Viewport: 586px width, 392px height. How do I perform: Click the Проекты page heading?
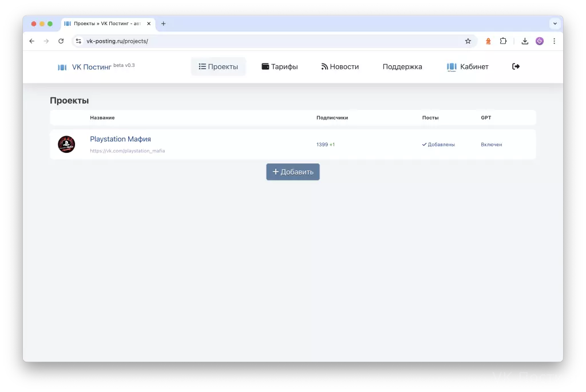[x=69, y=101]
